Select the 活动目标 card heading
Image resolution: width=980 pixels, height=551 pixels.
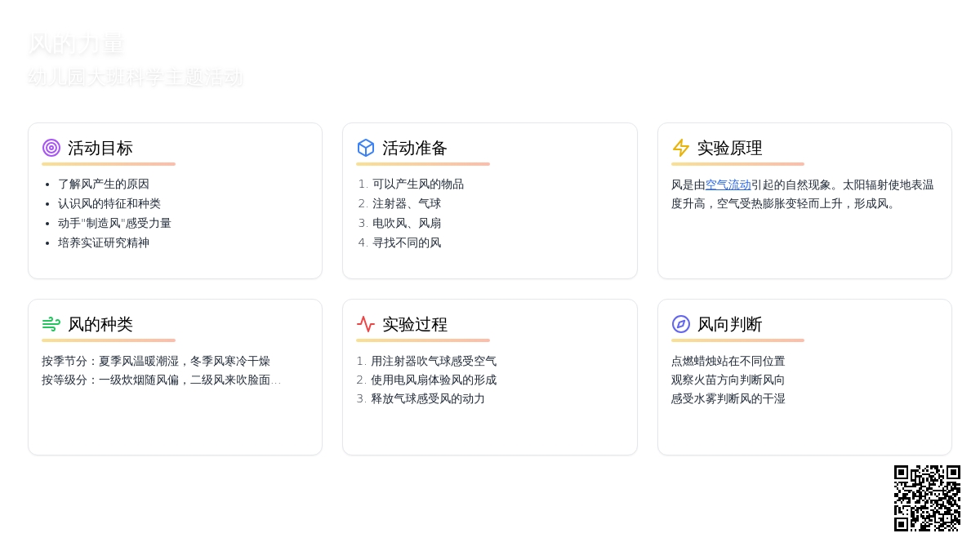[x=100, y=148]
